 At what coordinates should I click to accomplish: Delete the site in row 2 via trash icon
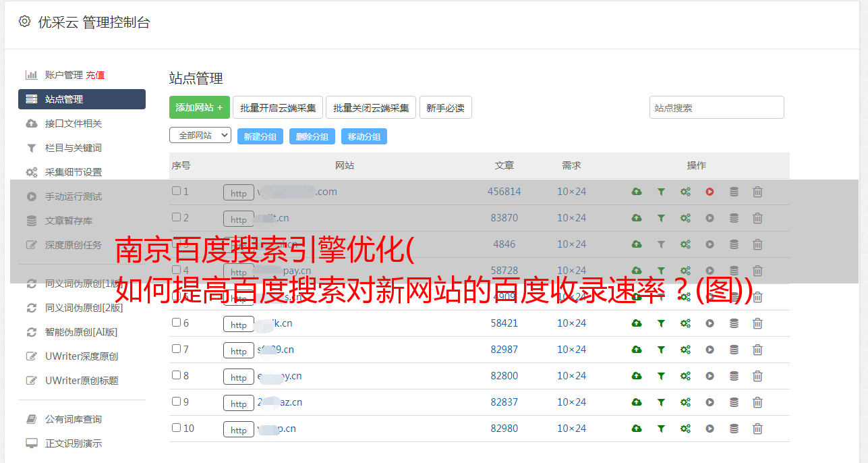pyautogui.click(x=757, y=218)
